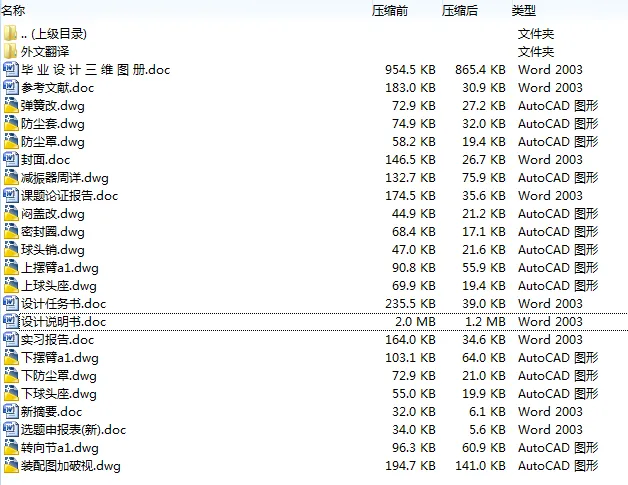Select file name 密封圈.dwg
This screenshot has height=485, width=628.
click(53, 232)
